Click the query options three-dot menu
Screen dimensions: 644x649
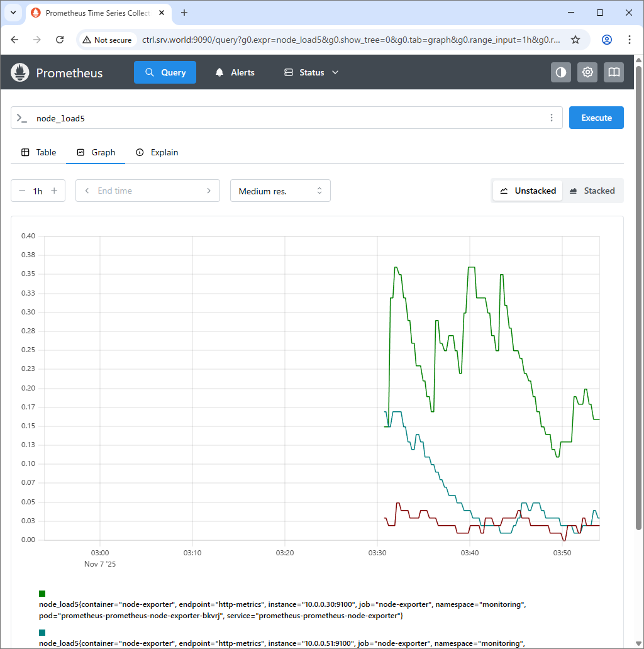coord(552,118)
